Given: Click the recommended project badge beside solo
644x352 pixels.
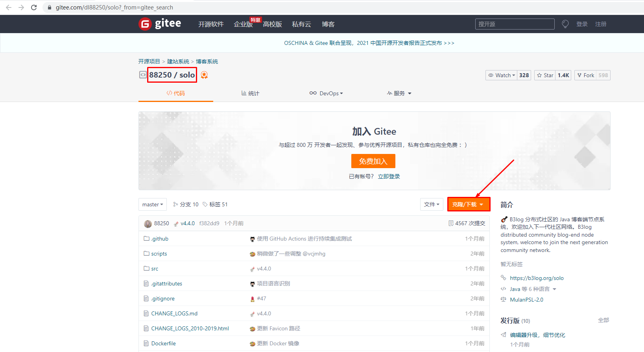Looking at the screenshot, I should pyautogui.click(x=204, y=75).
